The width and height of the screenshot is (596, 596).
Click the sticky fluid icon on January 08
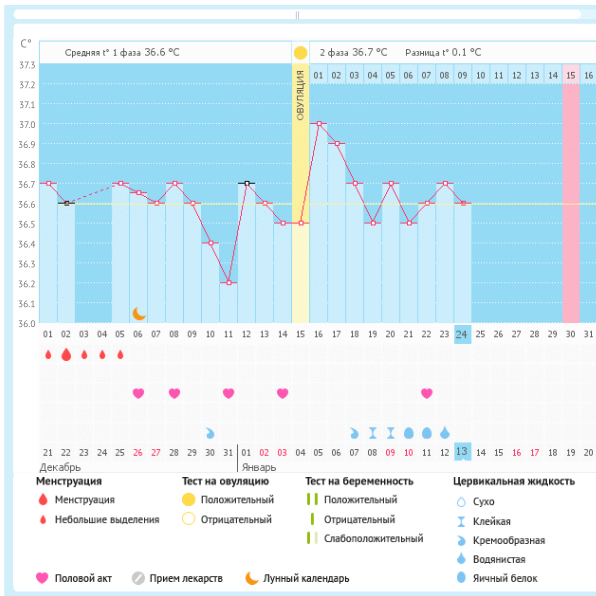point(372,433)
